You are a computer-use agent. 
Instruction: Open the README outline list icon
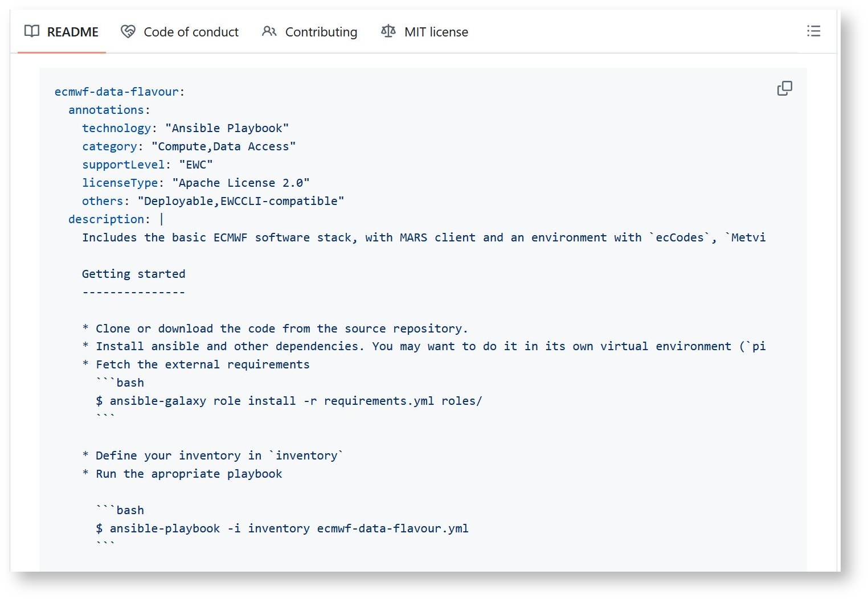(x=813, y=31)
